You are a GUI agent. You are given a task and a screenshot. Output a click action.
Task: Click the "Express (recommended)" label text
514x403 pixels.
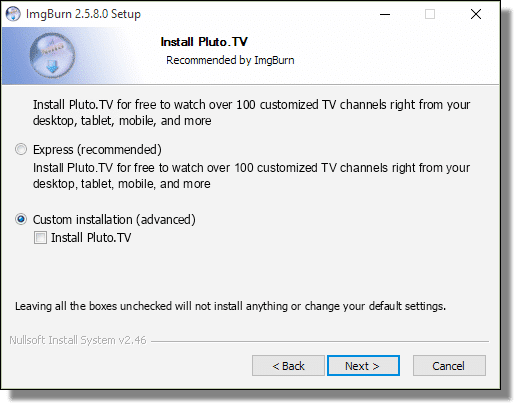[97, 150]
